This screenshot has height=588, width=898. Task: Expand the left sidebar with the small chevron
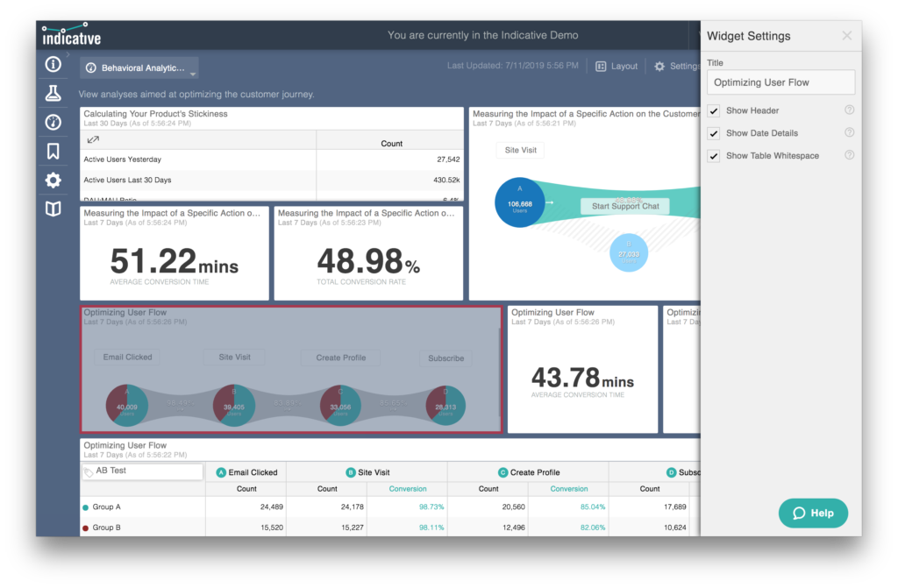68,54
